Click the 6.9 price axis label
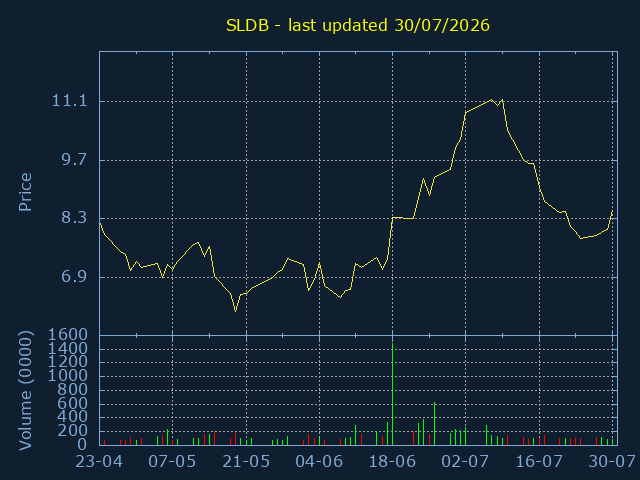 (74, 277)
